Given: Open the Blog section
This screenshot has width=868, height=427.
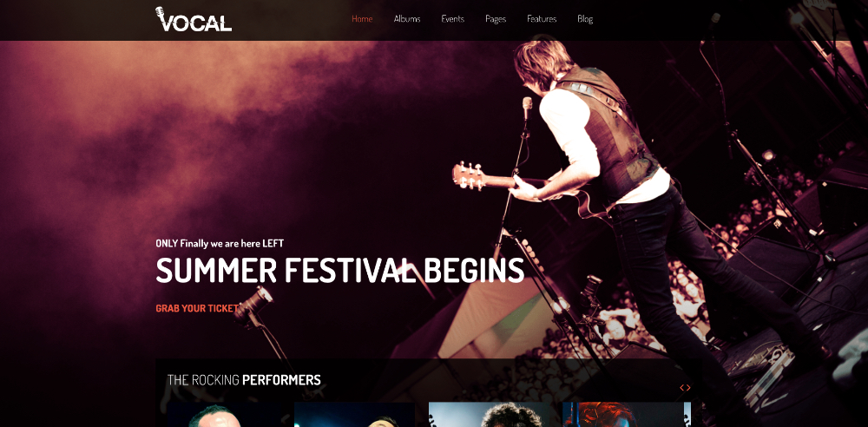Looking at the screenshot, I should (x=584, y=19).
